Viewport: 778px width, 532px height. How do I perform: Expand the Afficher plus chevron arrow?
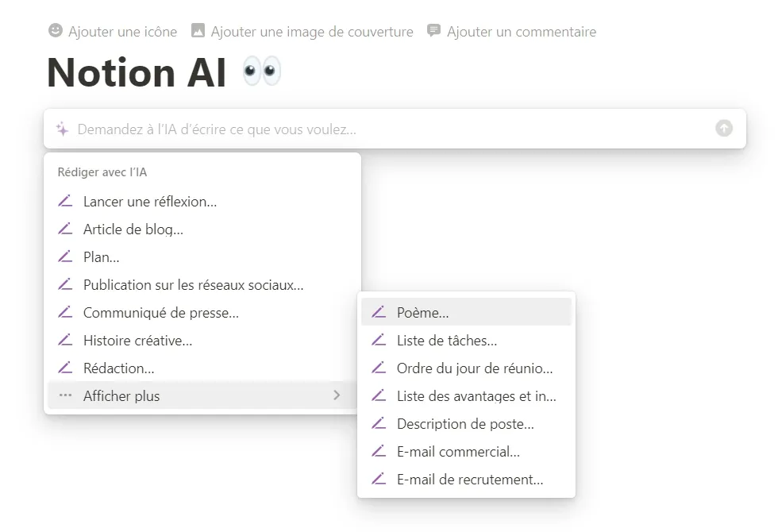(x=337, y=395)
